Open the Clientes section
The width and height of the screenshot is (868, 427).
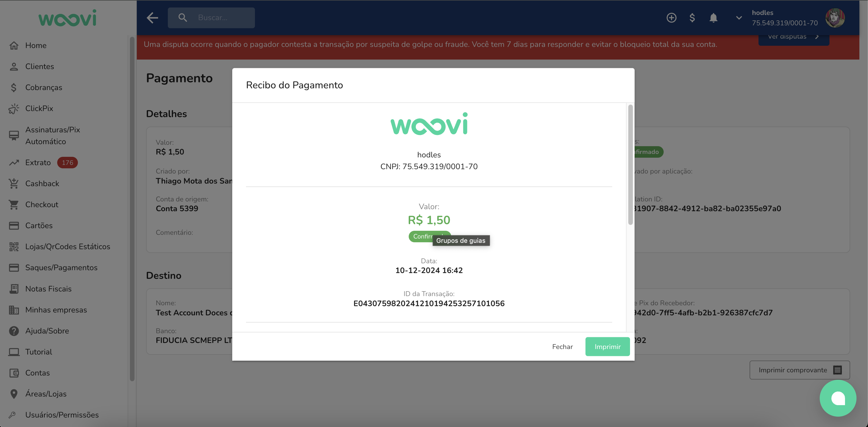[x=39, y=66]
